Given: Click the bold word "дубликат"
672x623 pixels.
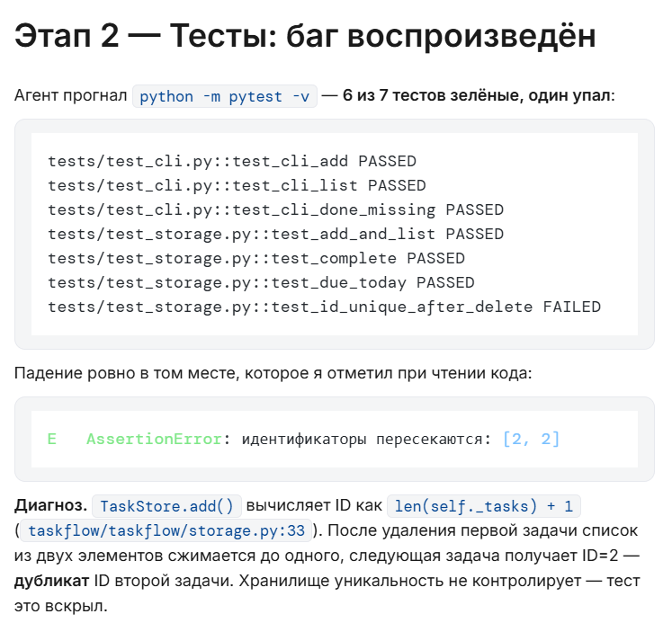Looking at the screenshot, I should (x=52, y=581).
